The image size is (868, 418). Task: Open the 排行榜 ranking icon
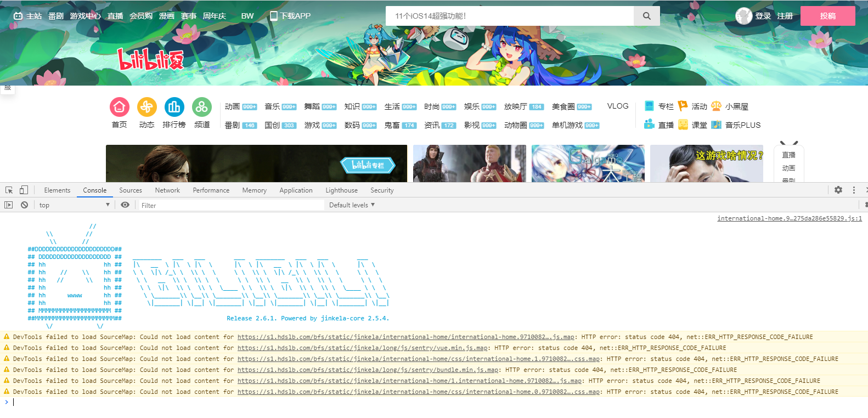[174, 107]
